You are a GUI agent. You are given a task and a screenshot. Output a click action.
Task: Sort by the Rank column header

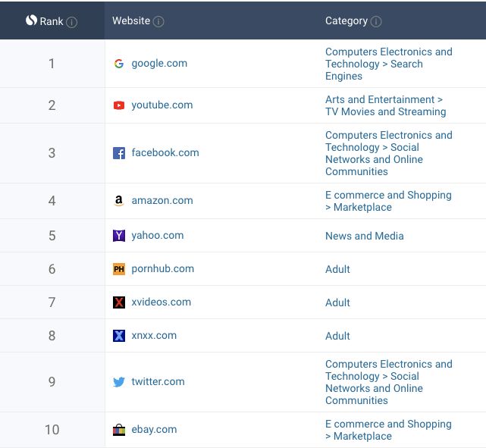pos(51,21)
